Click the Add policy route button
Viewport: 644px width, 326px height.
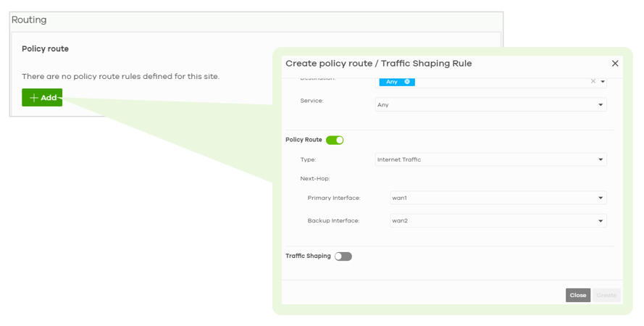42,98
